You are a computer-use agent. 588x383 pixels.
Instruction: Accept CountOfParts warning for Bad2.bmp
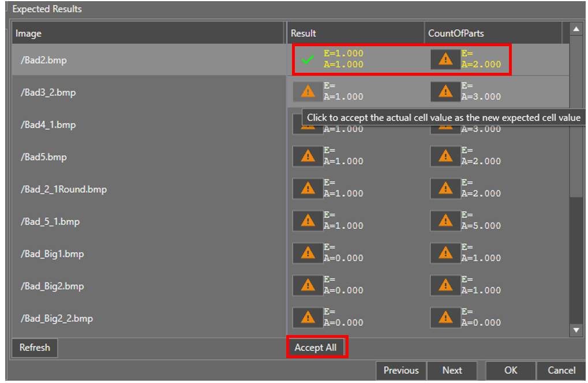[445, 60]
